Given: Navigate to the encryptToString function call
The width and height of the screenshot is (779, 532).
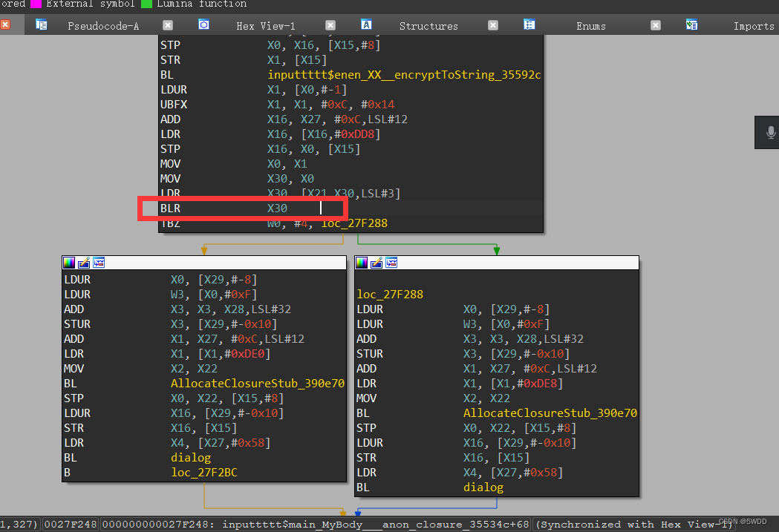Looking at the screenshot, I should pyautogui.click(x=405, y=74).
